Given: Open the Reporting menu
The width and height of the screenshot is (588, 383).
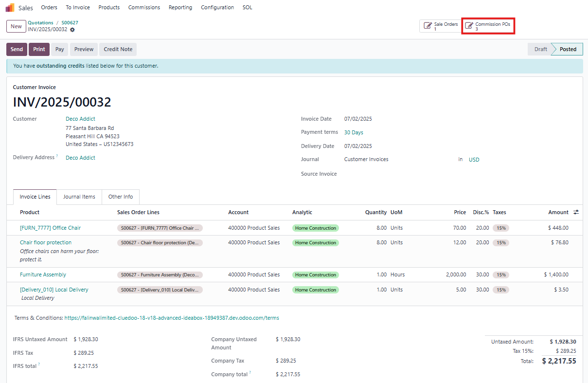Looking at the screenshot, I should (x=180, y=7).
